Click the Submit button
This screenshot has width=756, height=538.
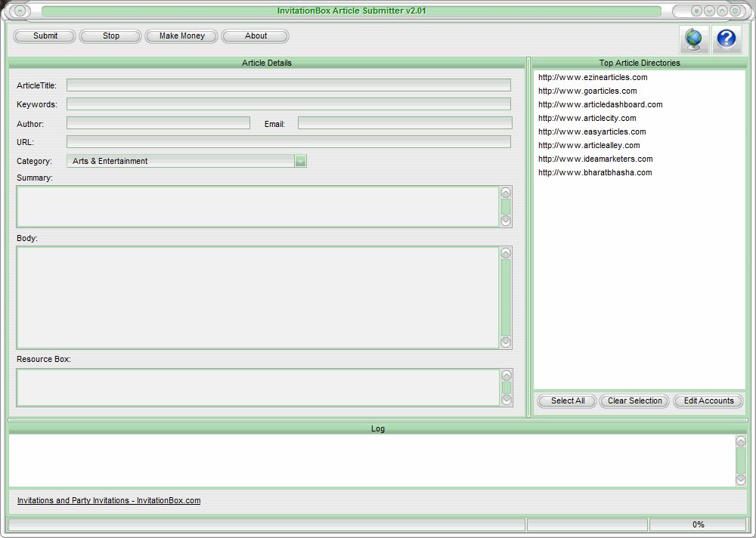click(x=45, y=36)
